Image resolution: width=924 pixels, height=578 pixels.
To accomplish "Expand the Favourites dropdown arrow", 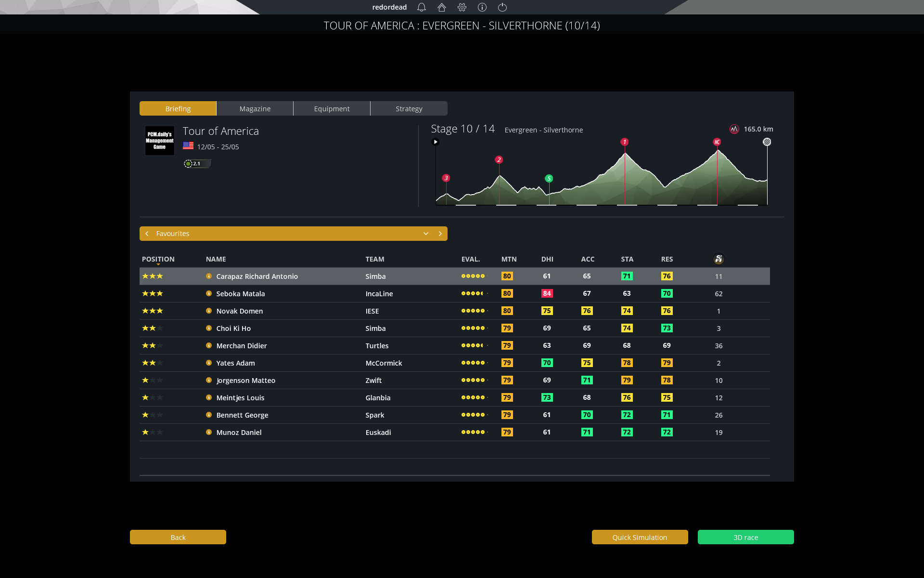I will pyautogui.click(x=426, y=234).
